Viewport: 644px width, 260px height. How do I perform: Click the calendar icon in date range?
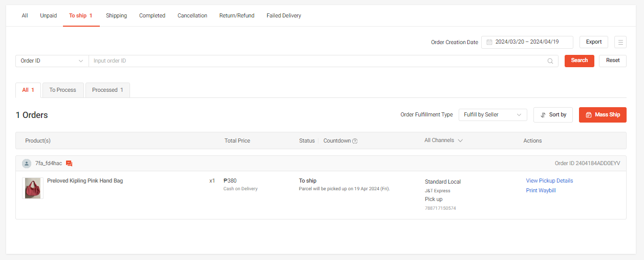489,42
